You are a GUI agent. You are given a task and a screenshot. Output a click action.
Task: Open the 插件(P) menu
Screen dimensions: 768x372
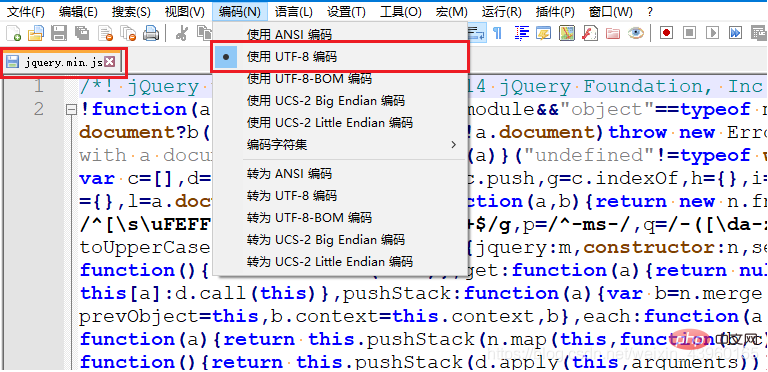click(x=555, y=11)
